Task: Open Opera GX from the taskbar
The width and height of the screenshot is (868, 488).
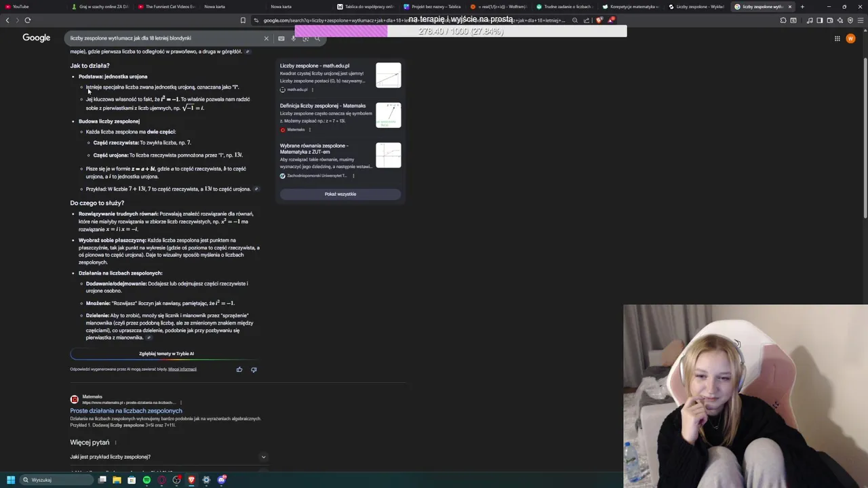Action: 161,480
